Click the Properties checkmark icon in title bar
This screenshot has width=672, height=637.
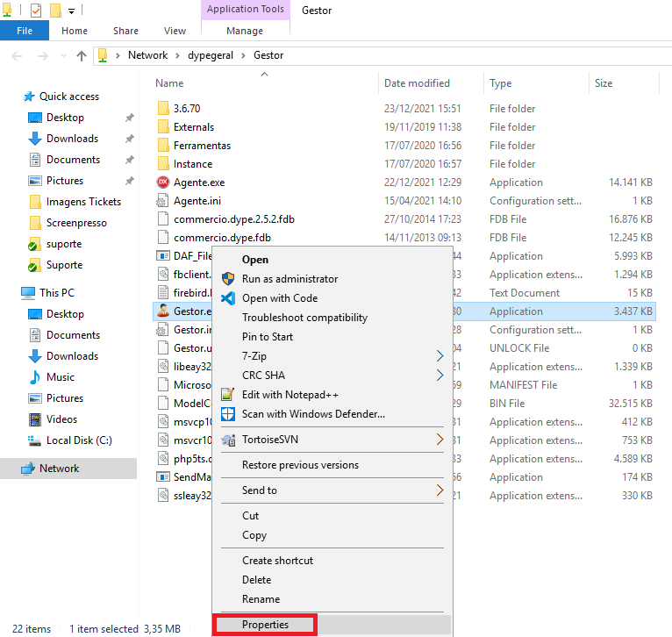coord(36,10)
